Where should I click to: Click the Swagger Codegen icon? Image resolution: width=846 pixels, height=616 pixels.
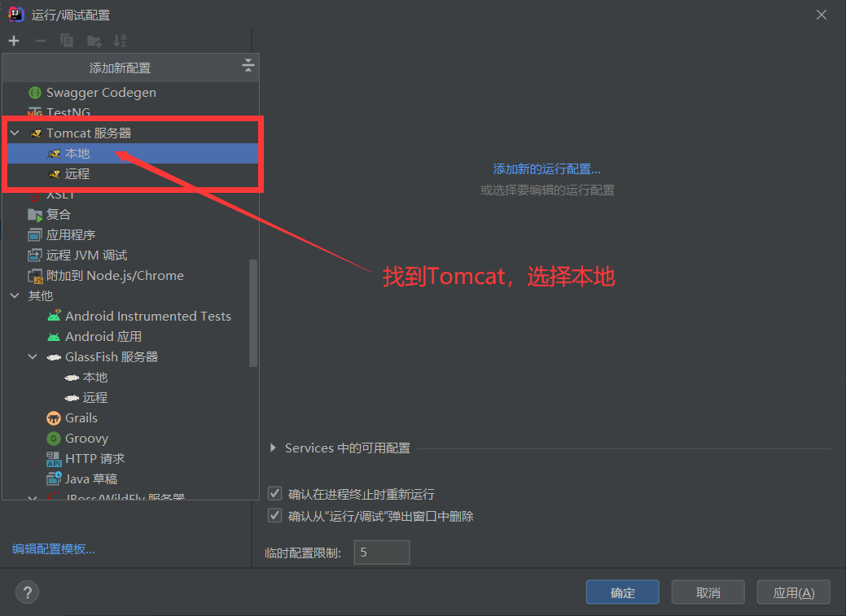(x=34, y=93)
